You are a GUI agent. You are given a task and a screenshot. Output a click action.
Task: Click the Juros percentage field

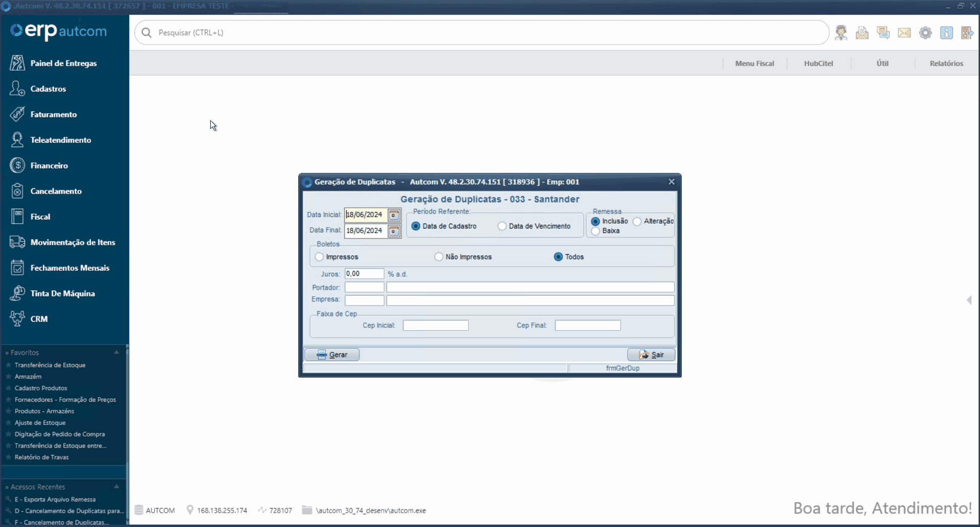(x=364, y=274)
